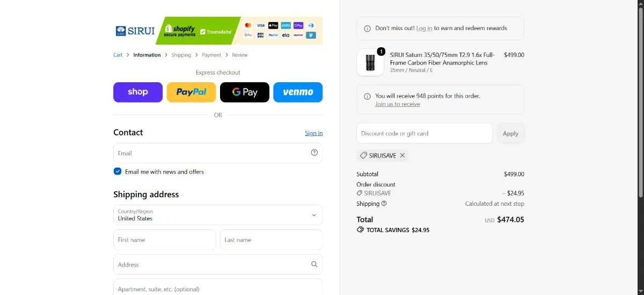Viewport: 644px width, 295px height.
Task: Click the Mastercard icon in the banner
Action: pyautogui.click(x=248, y=25)
